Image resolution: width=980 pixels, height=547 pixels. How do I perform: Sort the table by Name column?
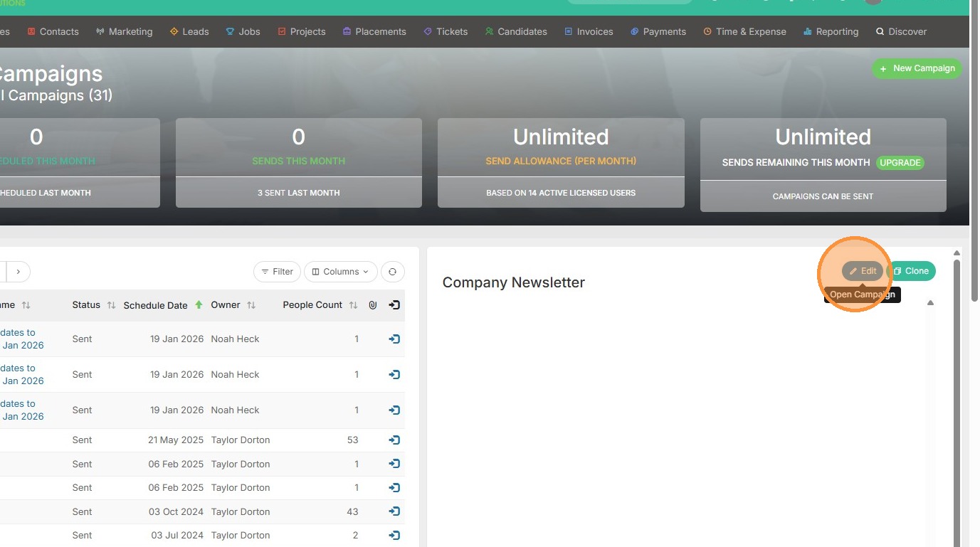pos(26,305)
